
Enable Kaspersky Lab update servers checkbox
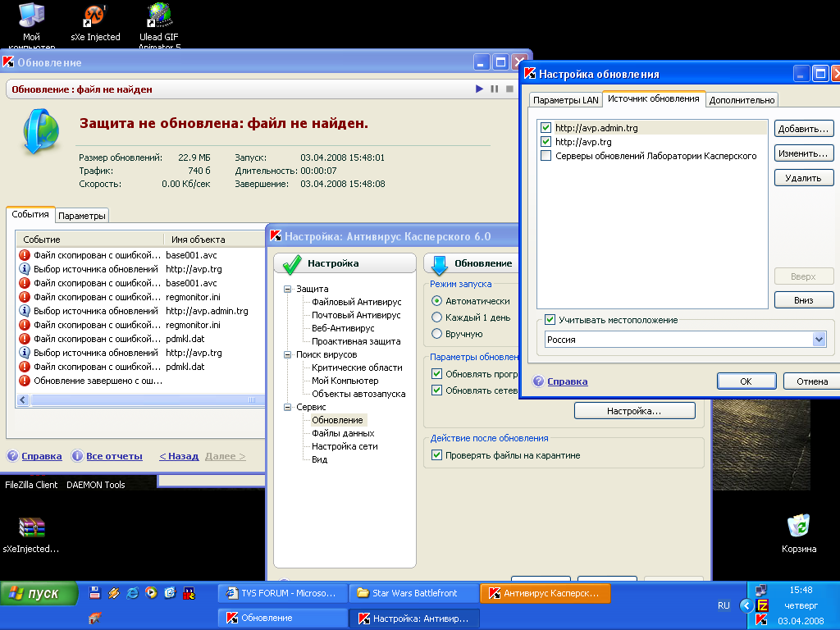546,156
